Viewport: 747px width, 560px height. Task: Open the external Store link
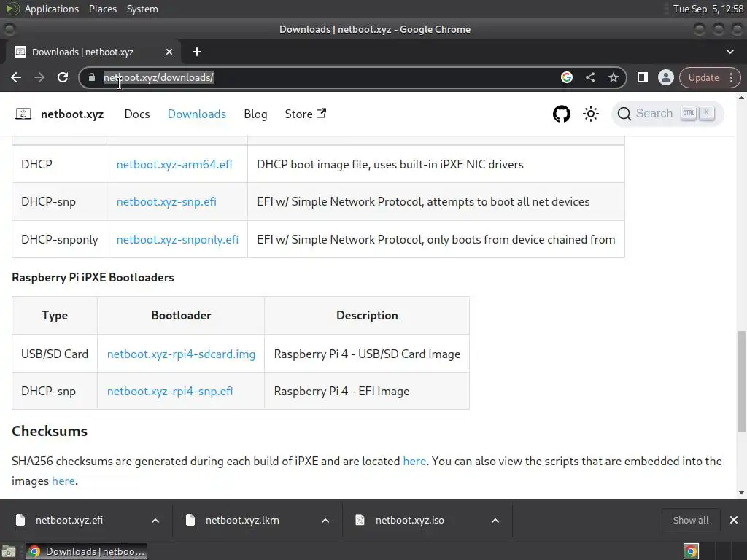[x=306, y=114]
